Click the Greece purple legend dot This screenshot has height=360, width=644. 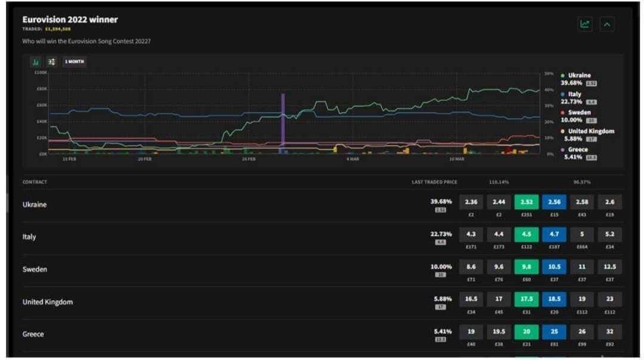[x=562, y=150]
